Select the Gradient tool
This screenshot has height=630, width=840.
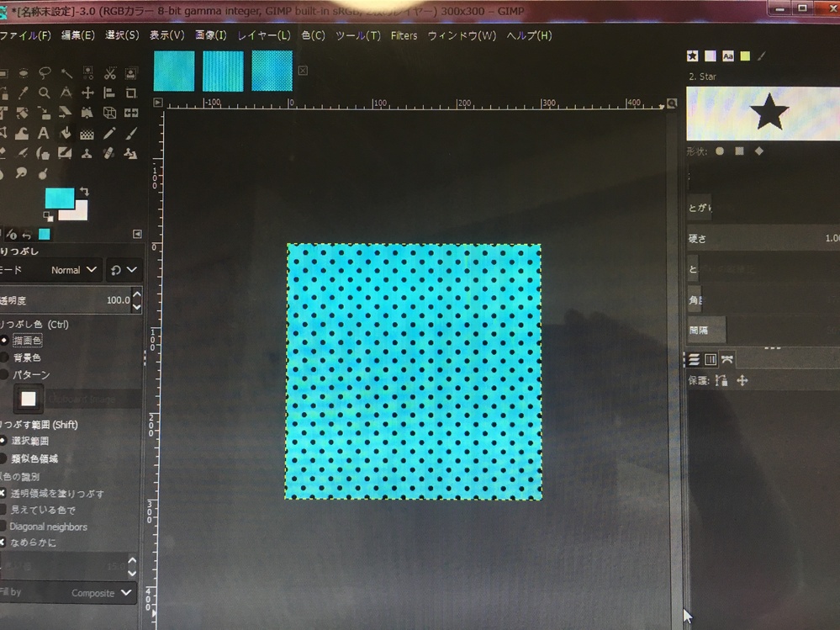[x=87, y=134]
